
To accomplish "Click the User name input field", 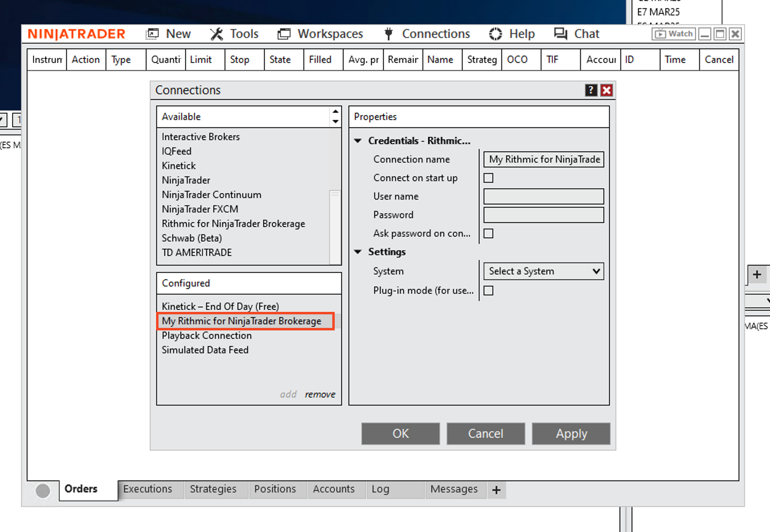I will (544, 196).
